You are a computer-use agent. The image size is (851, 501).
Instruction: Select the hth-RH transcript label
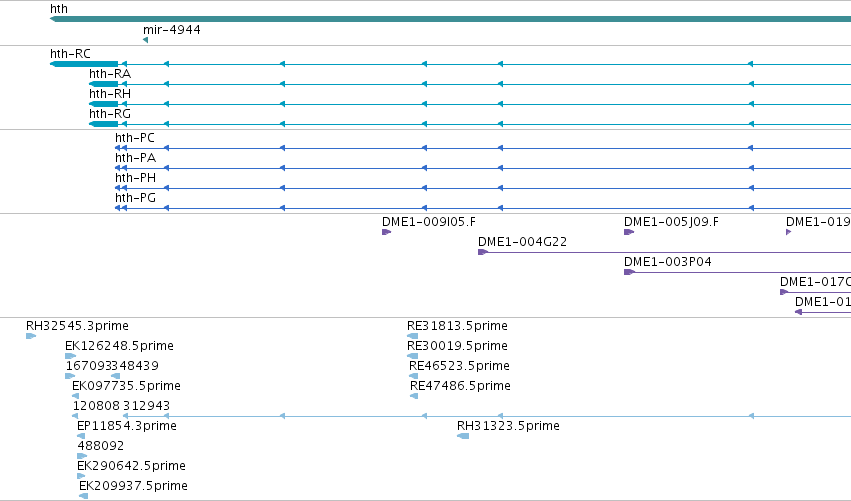tap(110, 94)
